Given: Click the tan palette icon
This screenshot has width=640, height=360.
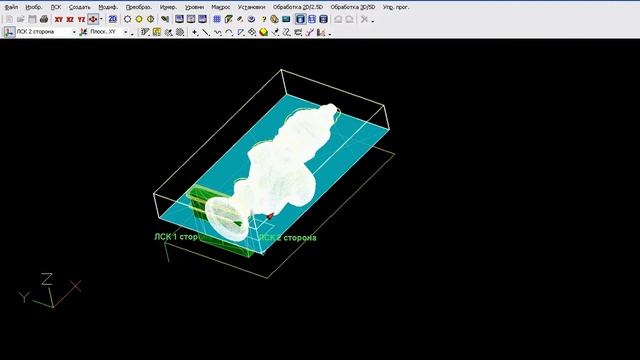Looking at the screenshot, I should tap(275, 19).
